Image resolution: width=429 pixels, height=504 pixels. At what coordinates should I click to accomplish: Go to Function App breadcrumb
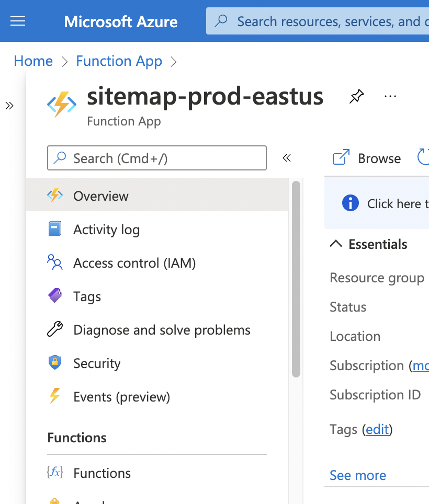pos(119,61)
